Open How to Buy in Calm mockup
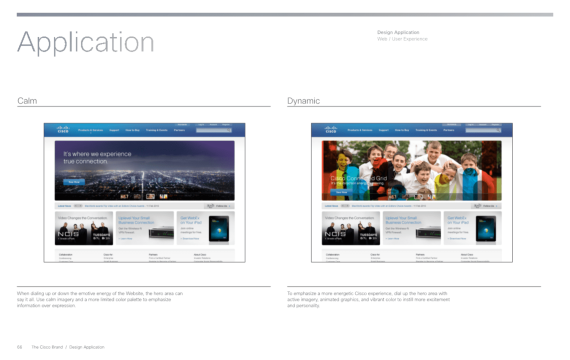 132,130
